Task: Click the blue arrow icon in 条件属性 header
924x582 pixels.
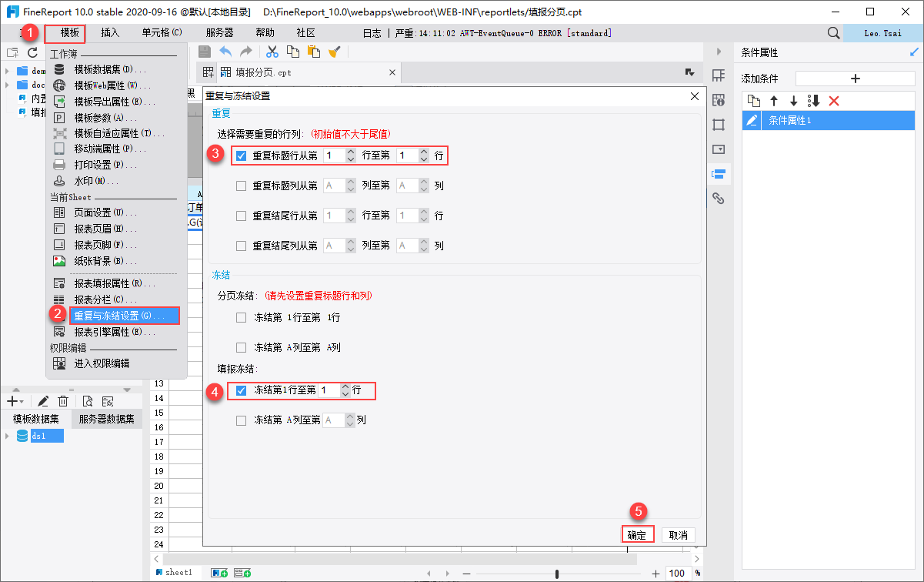Action: 914,52
